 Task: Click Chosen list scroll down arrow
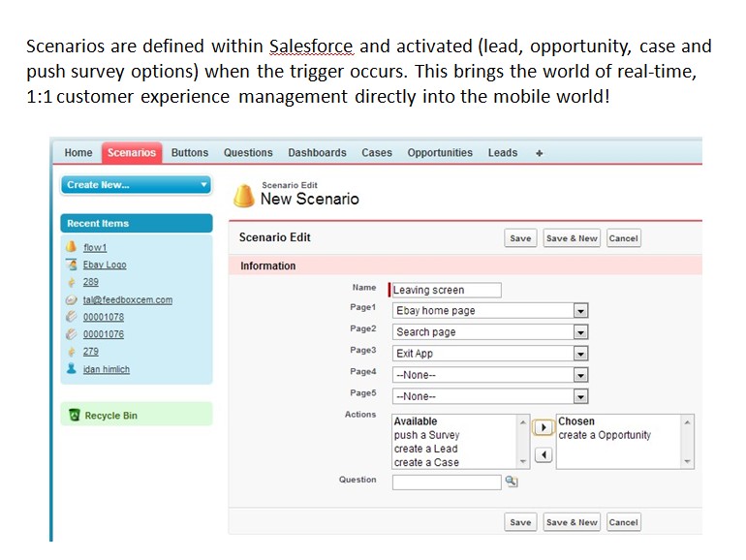click(687, 461)
